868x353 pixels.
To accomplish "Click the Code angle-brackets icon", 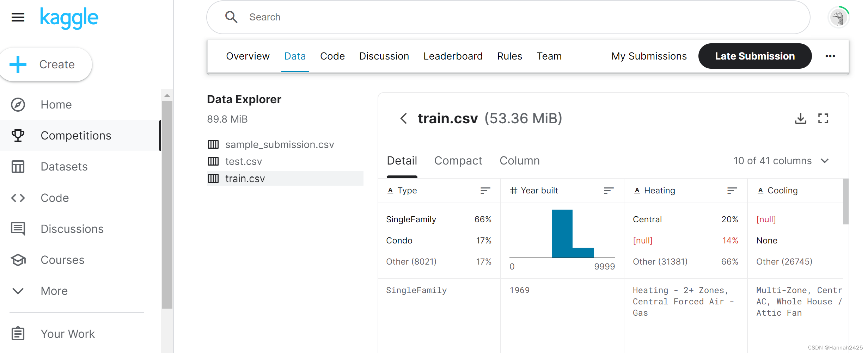I will (x=18, y=198).
